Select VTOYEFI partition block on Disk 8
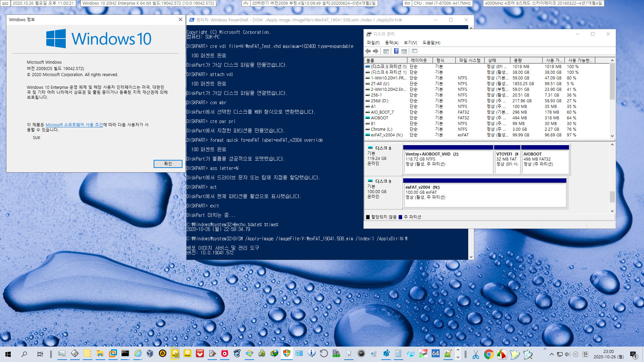Screen dimensions: 644x362 (x=507, y=160)
